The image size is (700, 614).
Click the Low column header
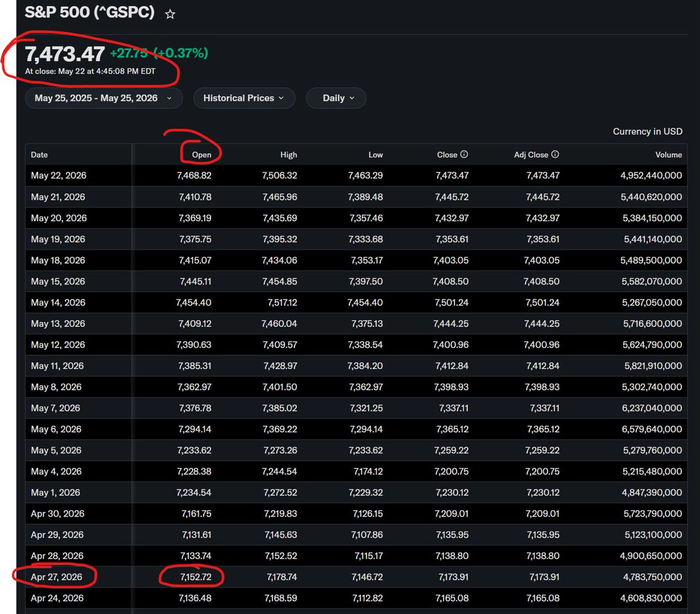coord(376,155)
